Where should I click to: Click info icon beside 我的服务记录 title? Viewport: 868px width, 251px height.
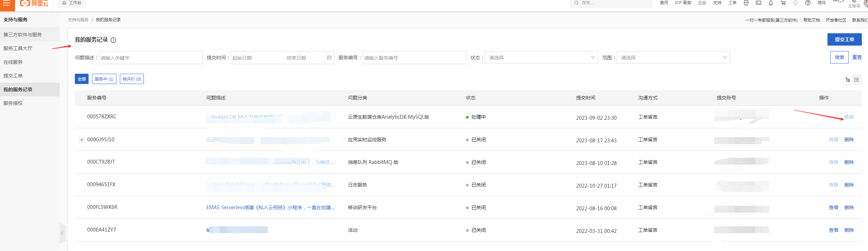coord(113,40)
